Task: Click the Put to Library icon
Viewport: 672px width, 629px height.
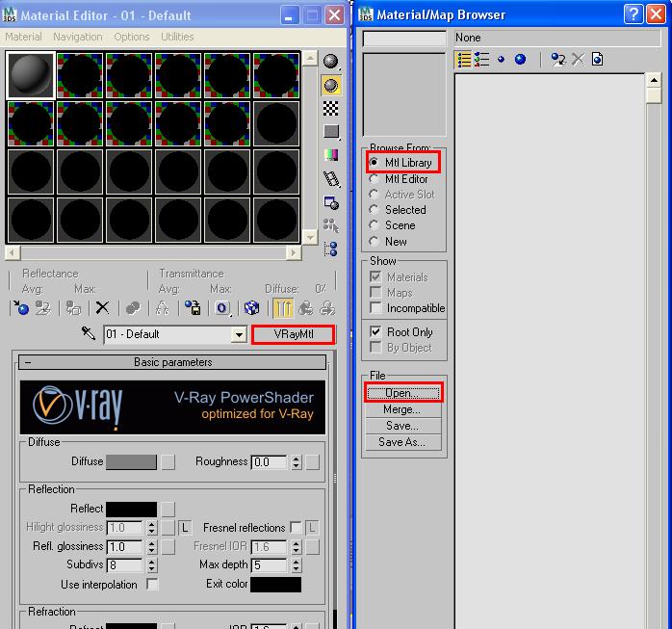Action: tap(193, 308)
